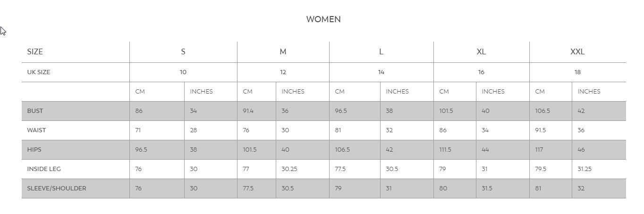Select the S size column header
This screenshot has width=644, height=214.
pyautogui.click(x=183, y=52)
